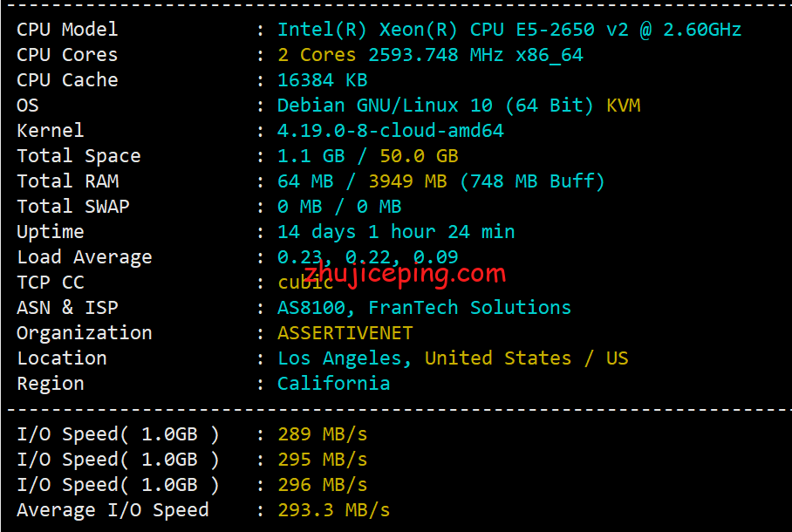This screenshot has width=792, height=532.
Task: Select the '14 days 1 hour 24 min' value
Action: (396, 232)
